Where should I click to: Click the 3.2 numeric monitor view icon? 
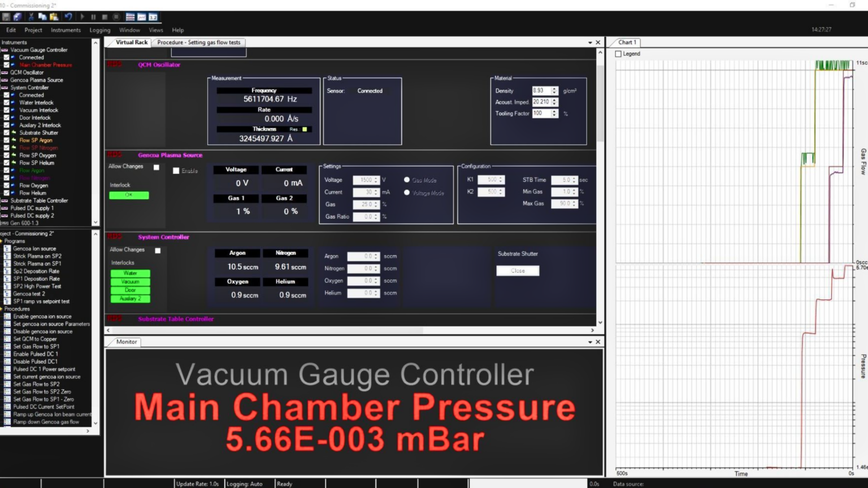(153, 17)
